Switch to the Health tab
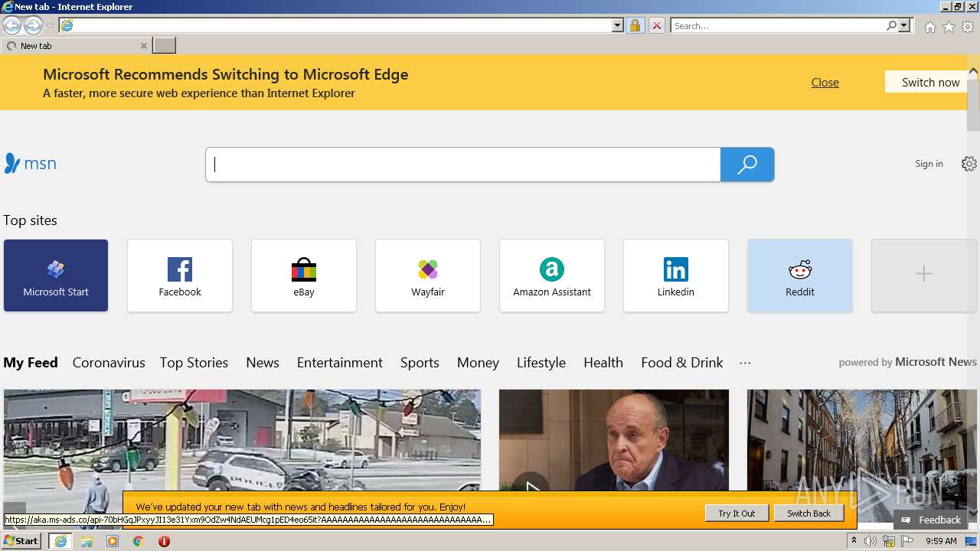The image size is (980, 551). click(x=603, y=363)
